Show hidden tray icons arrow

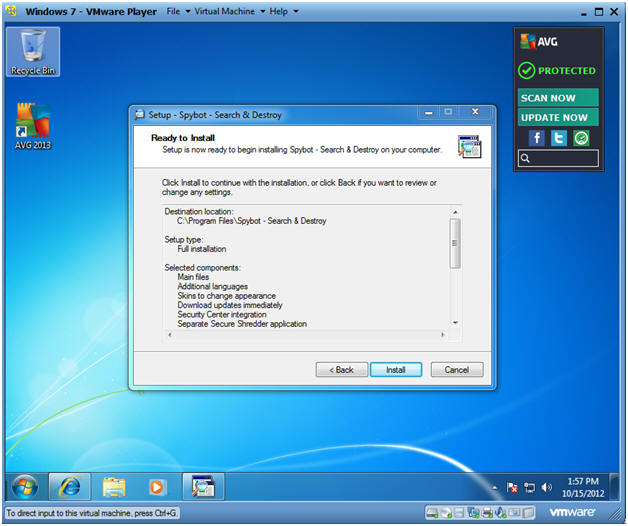tap(495, 488)
